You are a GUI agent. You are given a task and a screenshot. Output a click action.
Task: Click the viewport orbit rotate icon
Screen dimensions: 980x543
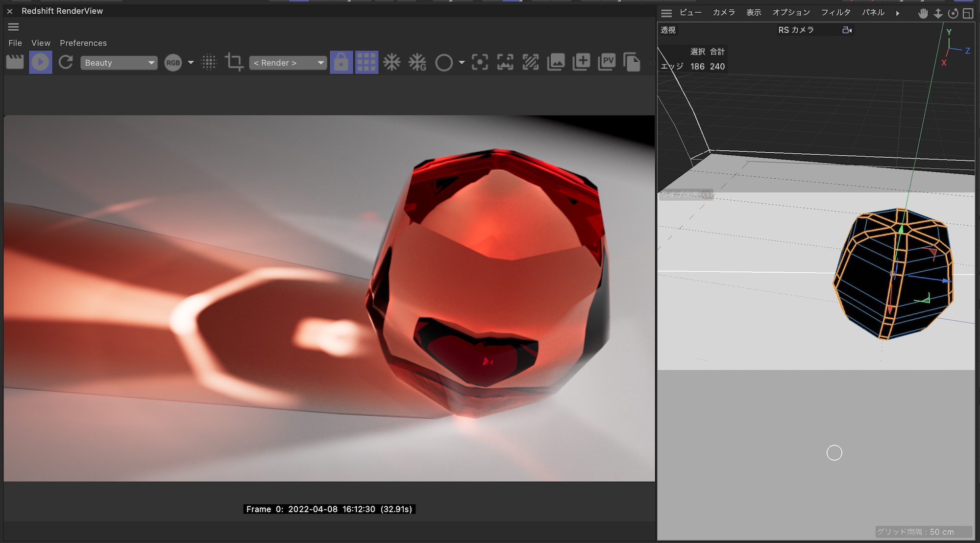click(x=953, y=13)
